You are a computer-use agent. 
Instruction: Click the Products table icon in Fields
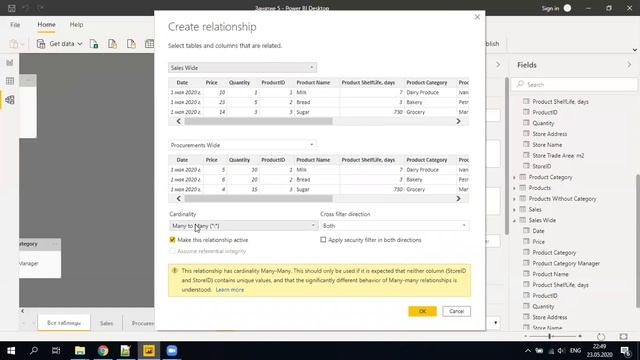[522, 188]
